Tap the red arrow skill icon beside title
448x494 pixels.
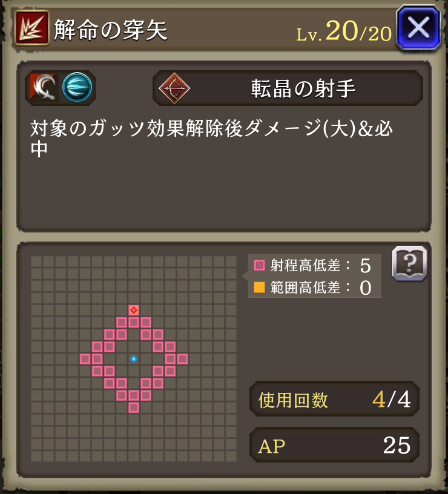point(32,28)
